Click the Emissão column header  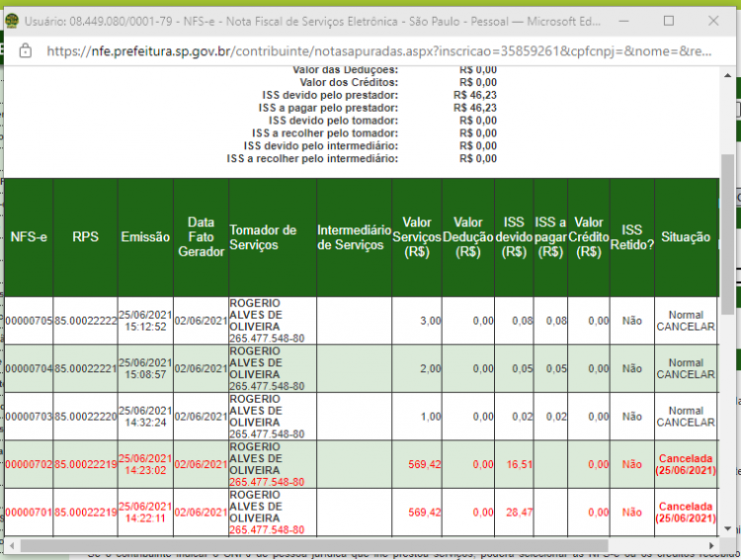pyautogui.click(x=145, y=237)
